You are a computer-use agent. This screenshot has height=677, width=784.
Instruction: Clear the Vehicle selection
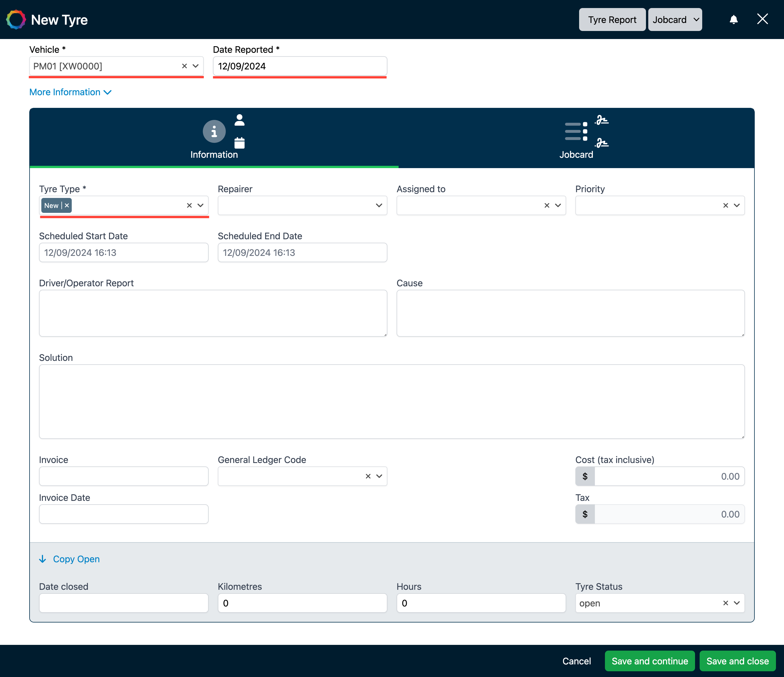click(184, 66)
